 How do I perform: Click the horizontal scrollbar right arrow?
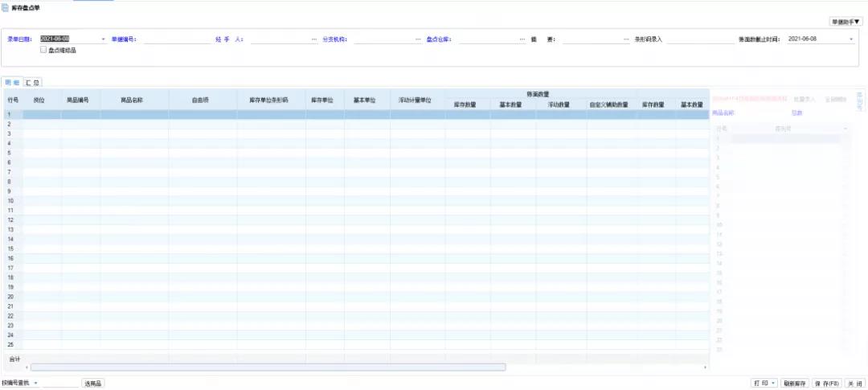pos(706,367)
